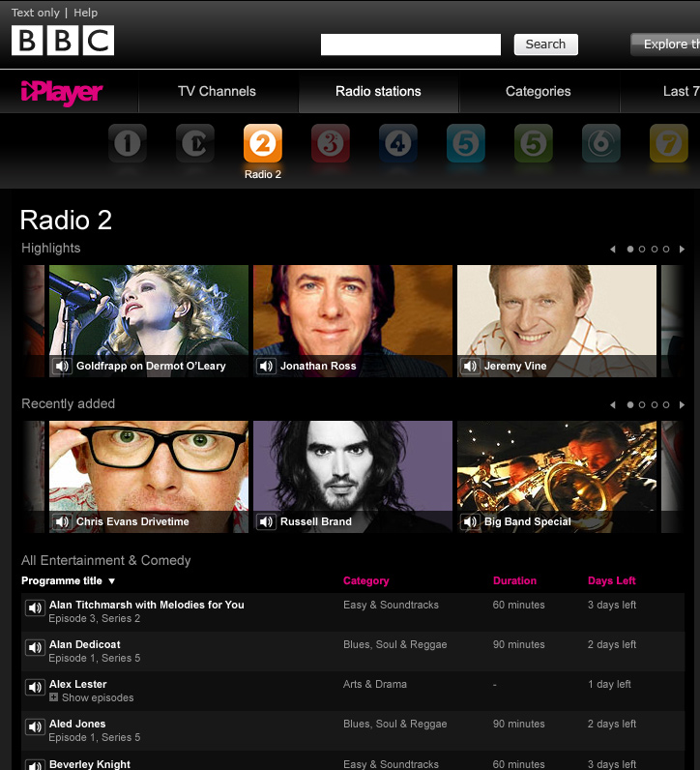The width and height of the screenshot is (700, 770).
Task: Click the BBC search input field
Action: (x=410, y=44)
